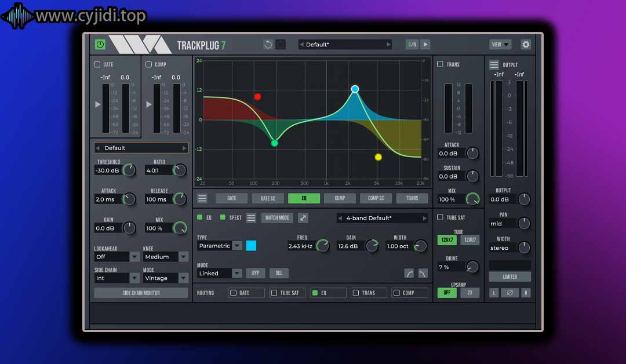Click the Threshold knob
Image resolution: width=626 pixels, height=364 pixels.
(x=129, y=170)
